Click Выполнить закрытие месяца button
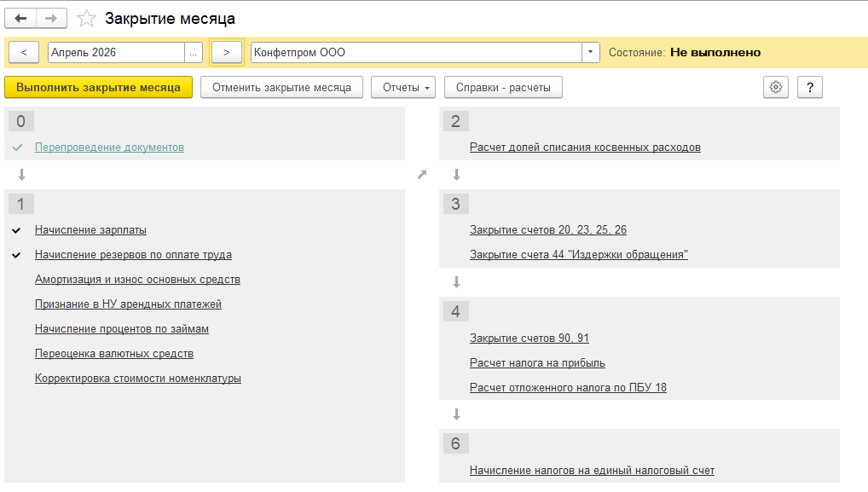The width and height of the screenshot is (868, 492). click(x=98, y=87)
